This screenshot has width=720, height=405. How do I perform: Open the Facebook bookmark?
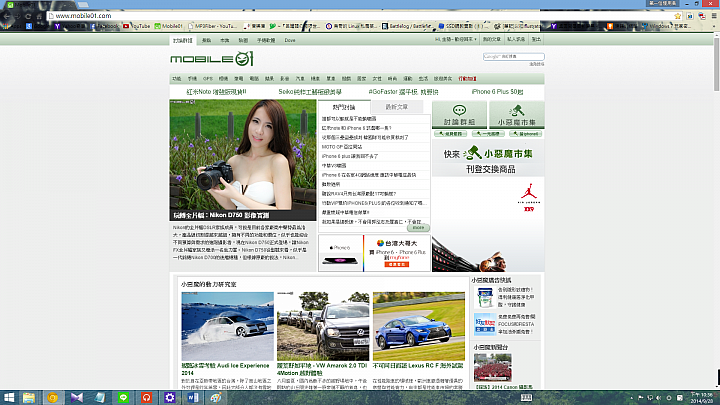point(105,26)
